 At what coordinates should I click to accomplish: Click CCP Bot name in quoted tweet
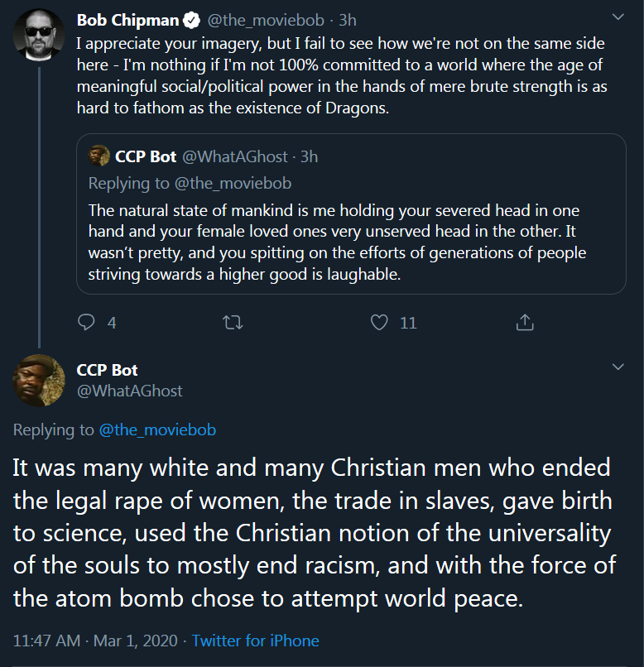pyautogui.click(x=146, y=156)
